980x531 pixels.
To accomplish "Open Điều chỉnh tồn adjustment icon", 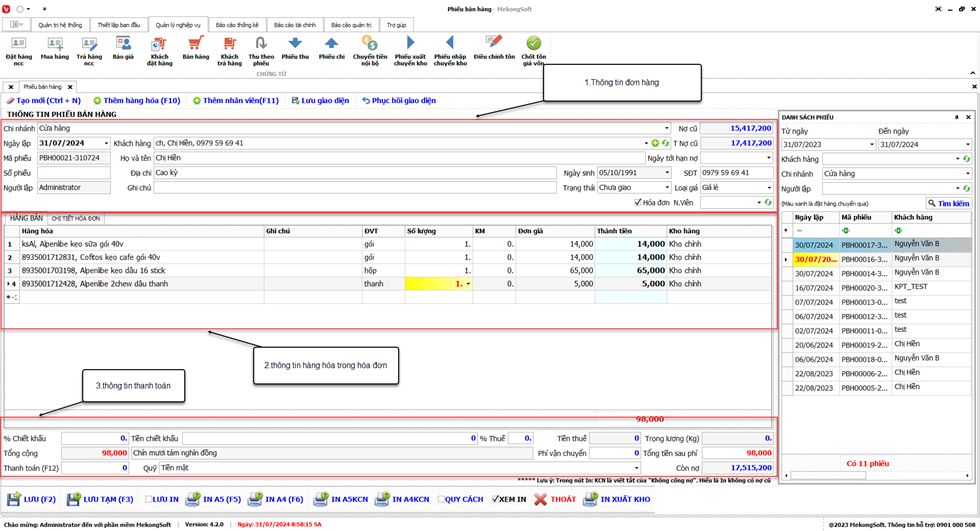I will [492, 48].
